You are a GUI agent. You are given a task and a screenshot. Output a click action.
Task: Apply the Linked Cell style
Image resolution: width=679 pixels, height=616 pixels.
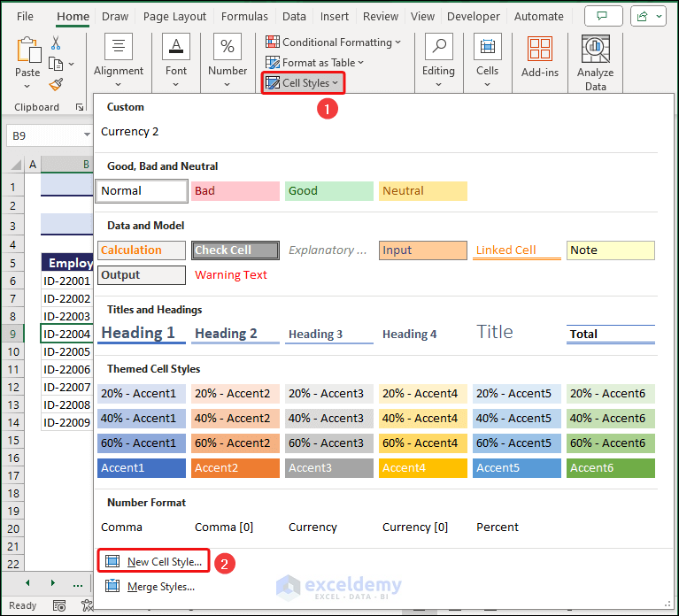(x=517, y=250)
